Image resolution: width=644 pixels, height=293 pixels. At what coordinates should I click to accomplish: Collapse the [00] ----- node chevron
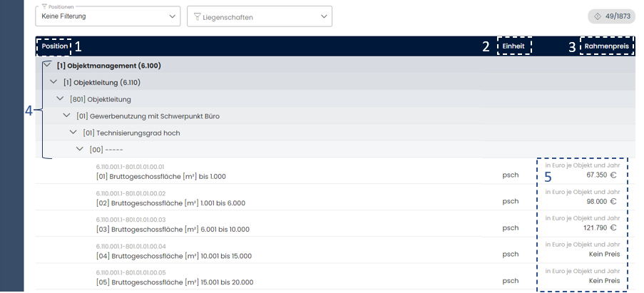tap(81, 149)
